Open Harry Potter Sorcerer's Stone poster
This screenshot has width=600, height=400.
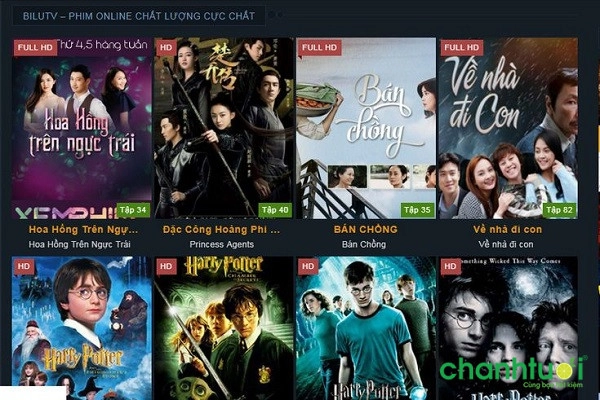coord(82,328)
